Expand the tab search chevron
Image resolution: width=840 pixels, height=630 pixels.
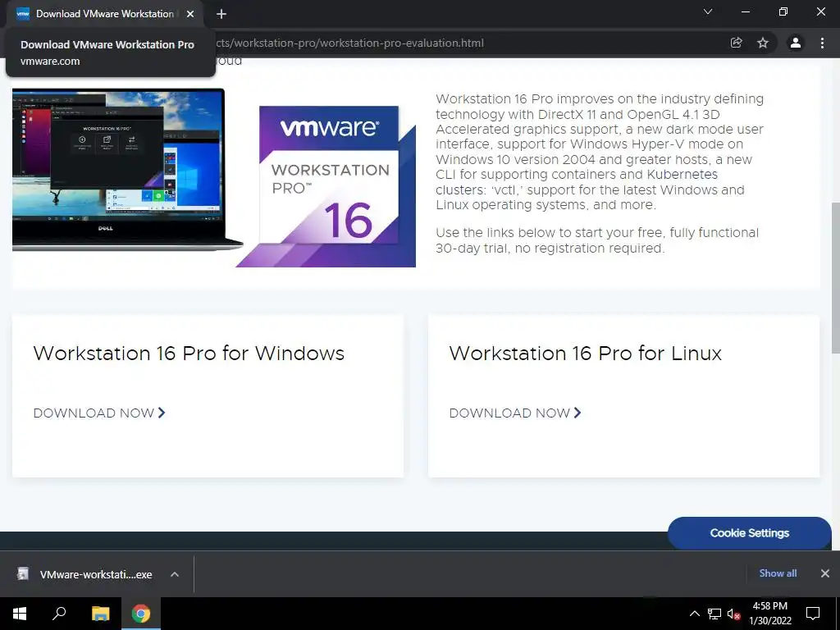point(708,11)
